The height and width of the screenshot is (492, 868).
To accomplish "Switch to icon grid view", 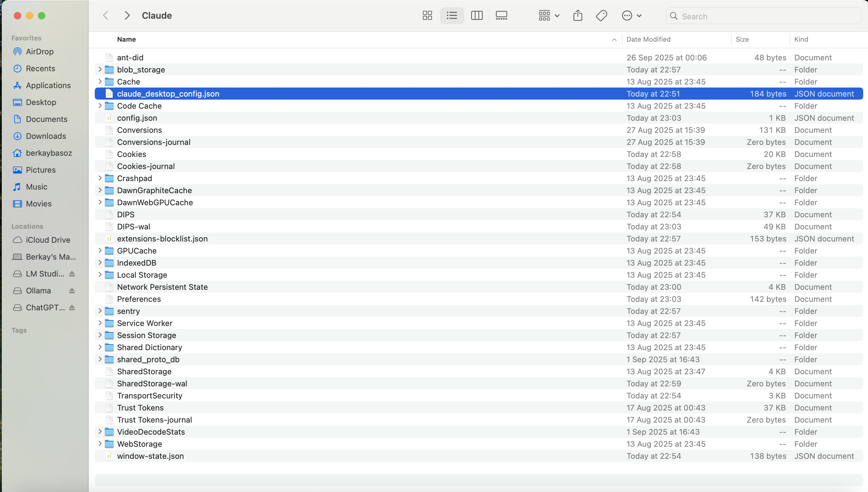I will tap(427, 15).
